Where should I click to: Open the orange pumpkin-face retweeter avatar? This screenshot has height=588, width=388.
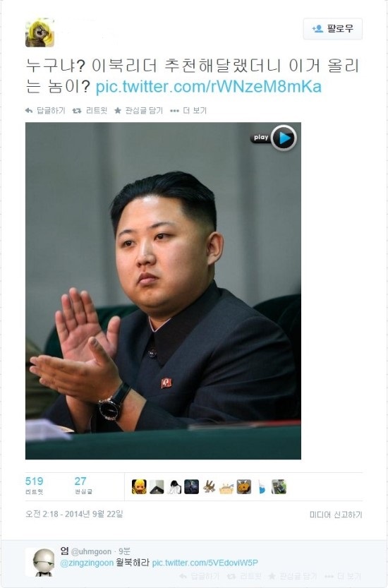(x=243, y=487)
